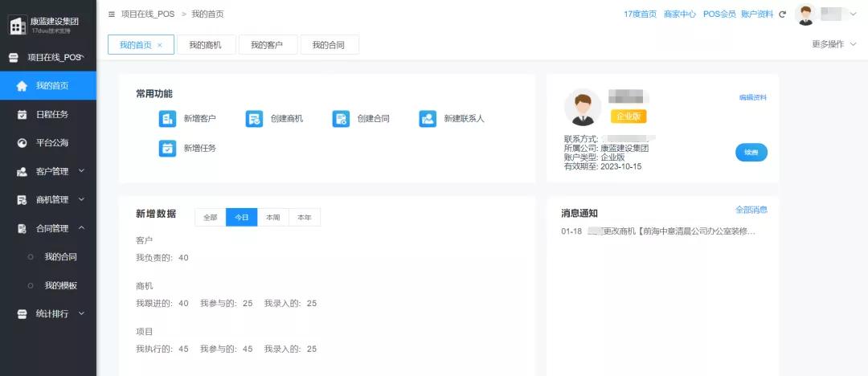Viewport: 868px width, 376px height.
Task: Click the 客户管理 sidebar icon
Action: [23, 172]
